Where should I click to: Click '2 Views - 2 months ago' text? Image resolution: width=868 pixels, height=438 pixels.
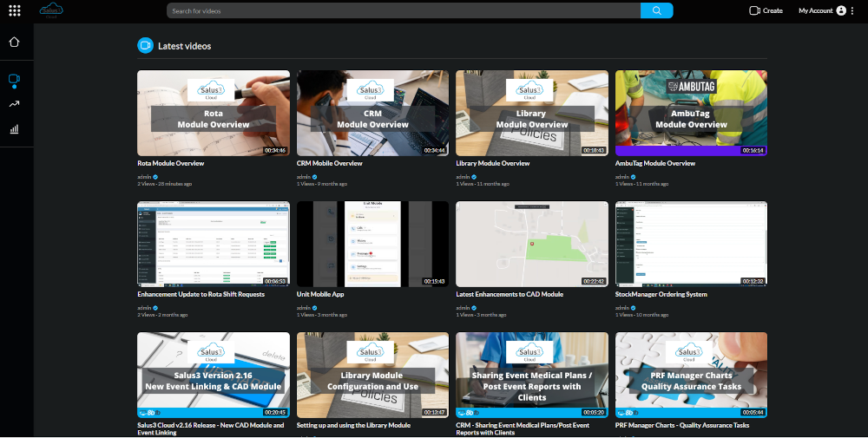162,315
